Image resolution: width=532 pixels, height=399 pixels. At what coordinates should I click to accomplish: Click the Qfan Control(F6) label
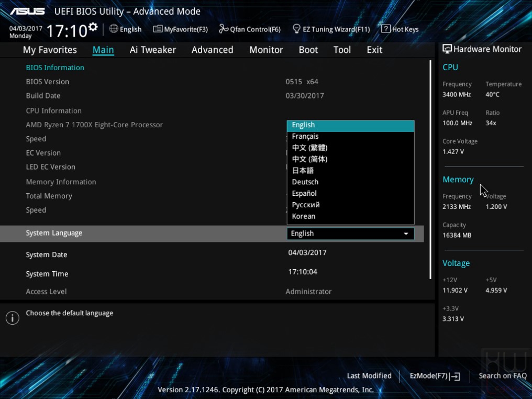pyautogui.click(x=255, y=29)
